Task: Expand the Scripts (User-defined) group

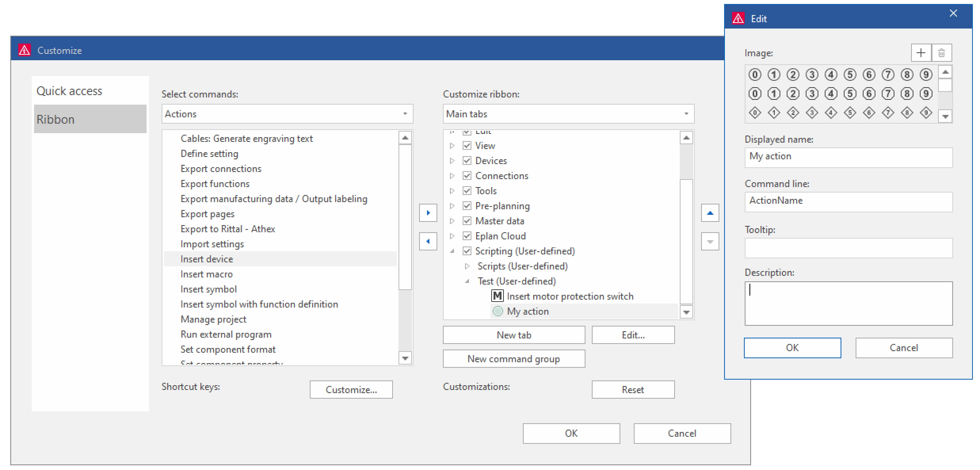Action: (x=467, y=266)
